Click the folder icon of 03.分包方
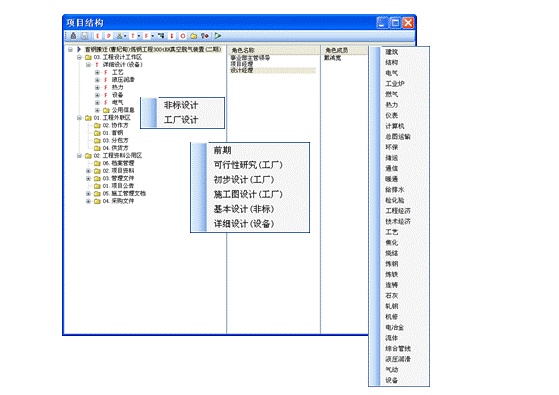 click(97, 140)
